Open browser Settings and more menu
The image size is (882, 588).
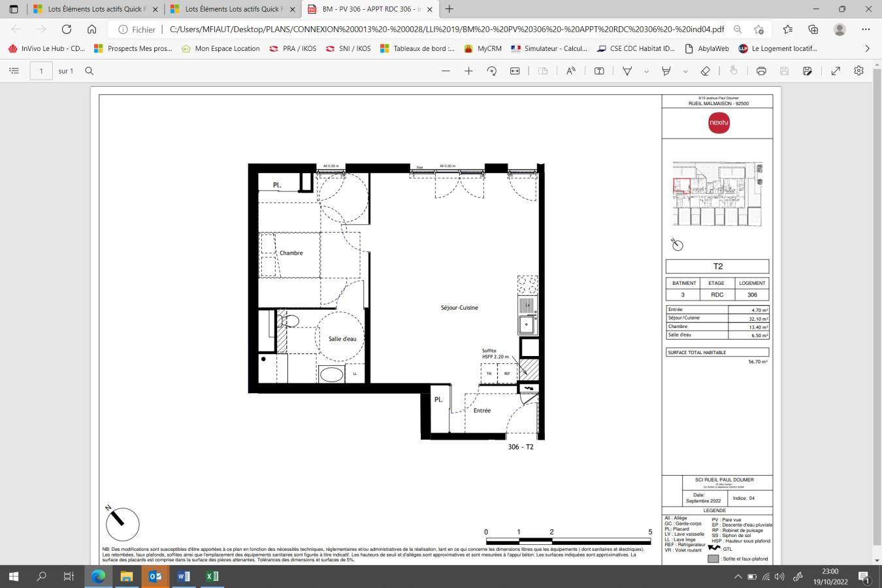click(x=866, y=29)
